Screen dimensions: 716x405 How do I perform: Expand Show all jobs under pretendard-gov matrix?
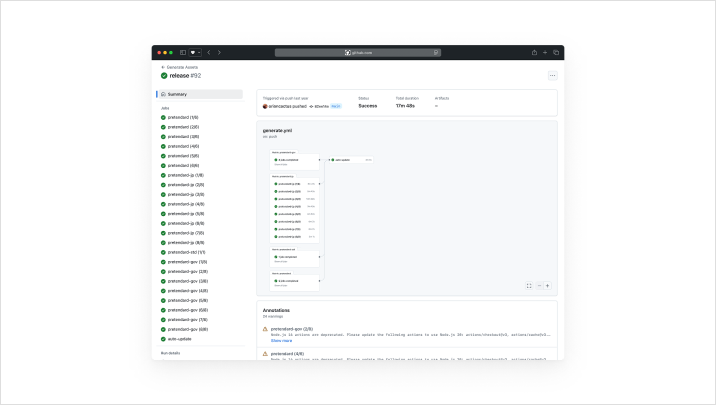pos(281,164)
